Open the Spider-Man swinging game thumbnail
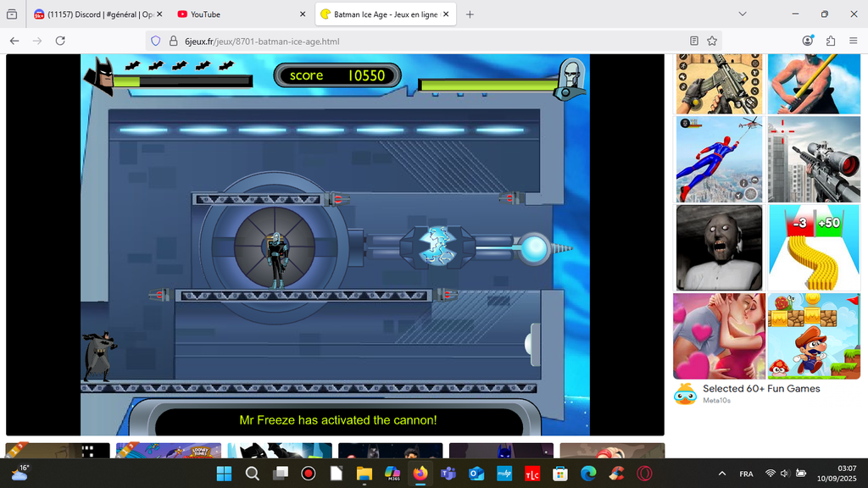Viewport: 868px width, 488px height. (x=719, y=159)
